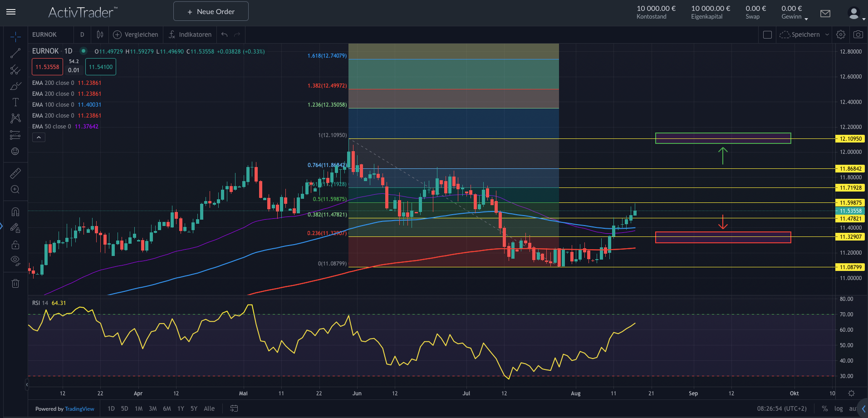868x418 pixels.
Task: Toggle hide all drawings eye icon
Action: (15, 261)
